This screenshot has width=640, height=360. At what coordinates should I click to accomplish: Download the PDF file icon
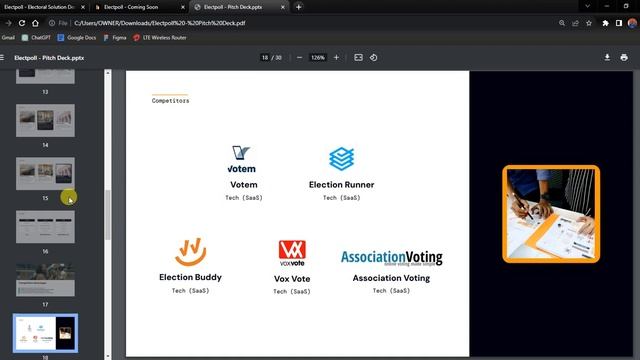[607, 58]
